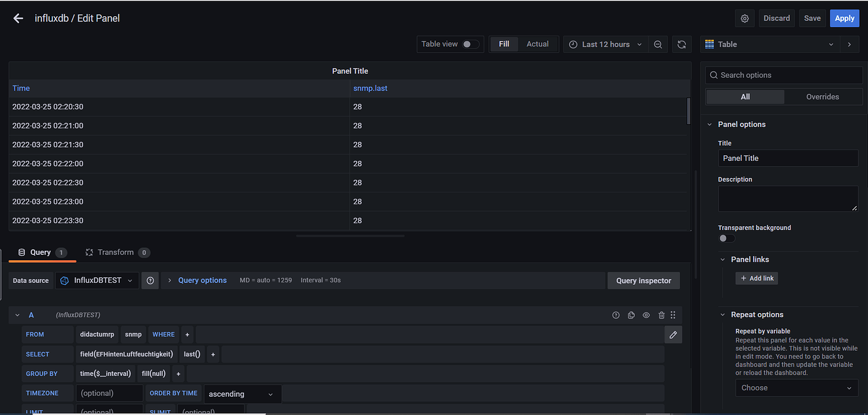Click the Search options field

(783, 75)
